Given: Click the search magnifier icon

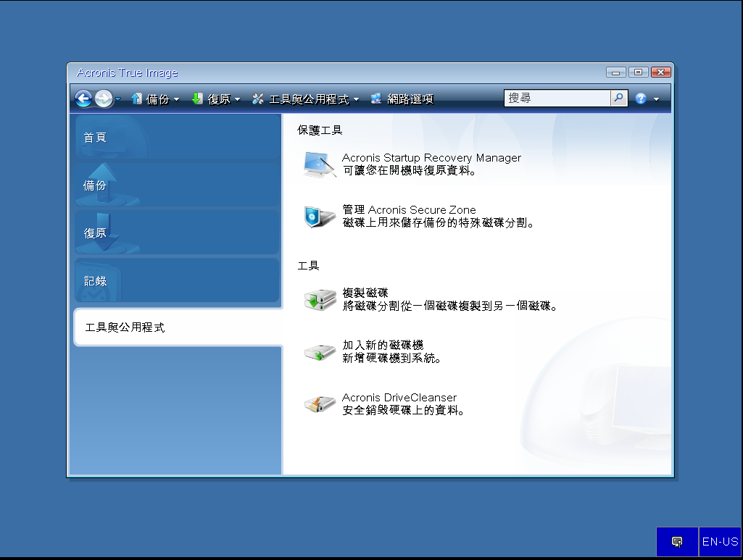Looking at the screenshot, I should [619, 99].
